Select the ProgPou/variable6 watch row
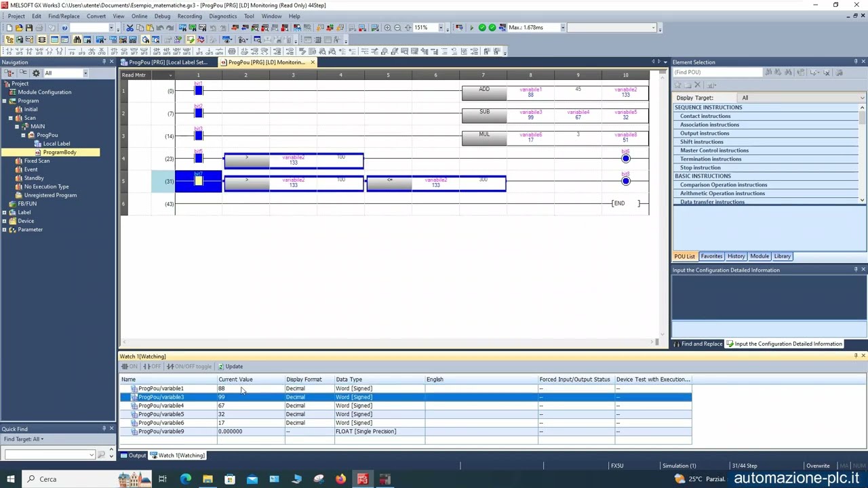 406,423
